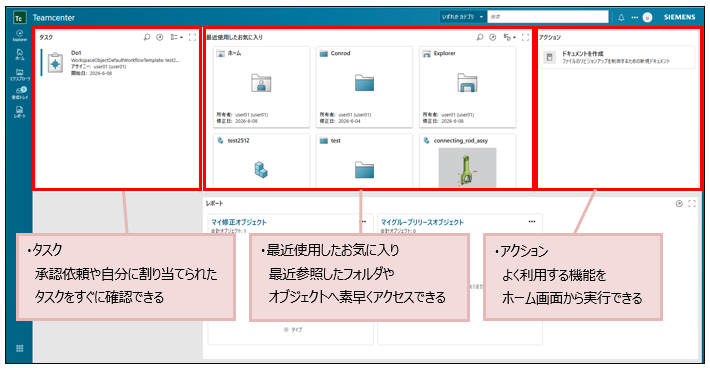Click the Do1 task clipboard icon
Screen dimensions: 710x370
(55, 63)
